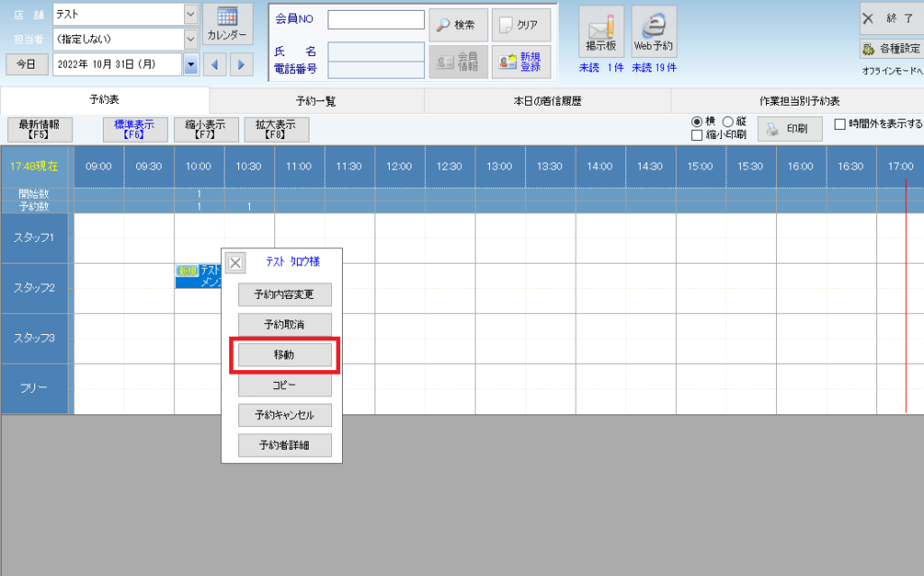Go to previous day arrow
This screenshot has width=924, height=576.
[x=215, y=64]
